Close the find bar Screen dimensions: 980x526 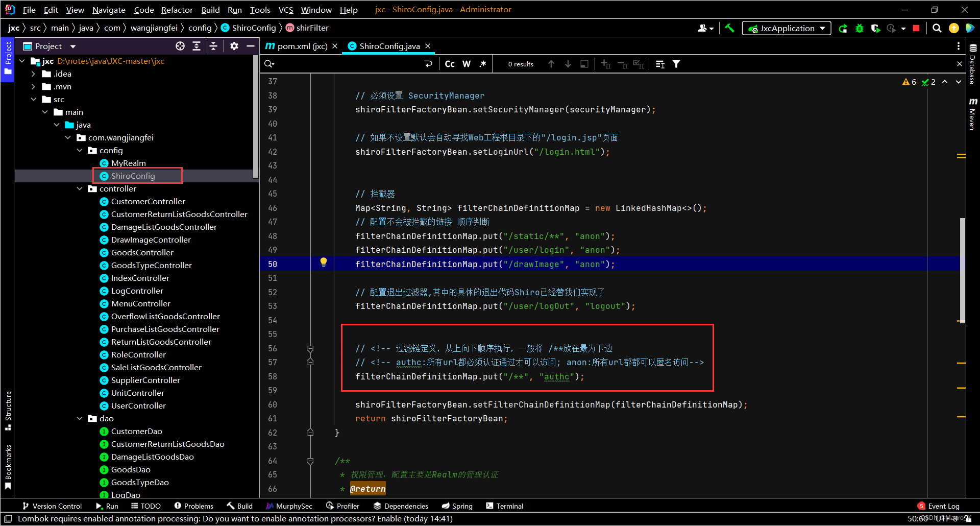tap(959, 64)
